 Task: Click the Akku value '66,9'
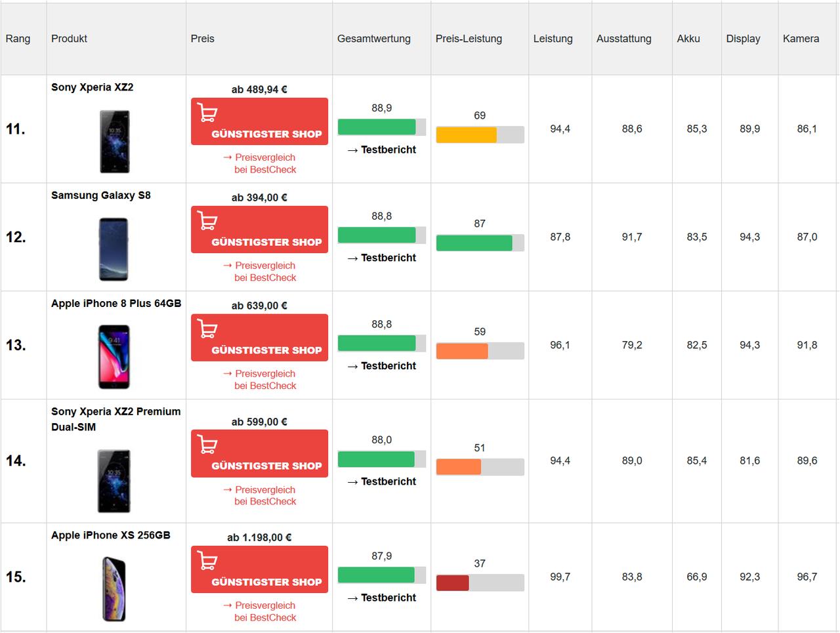(697, 577)
